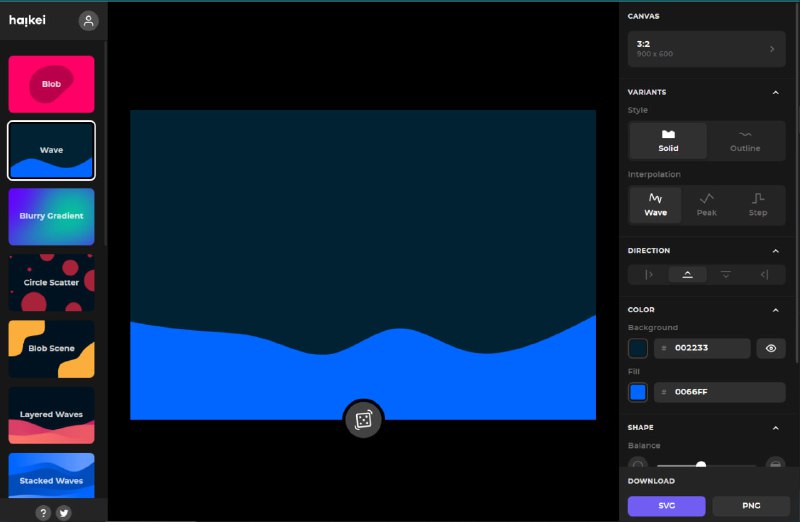Download the image as SVG
800x522 pixels.
click(666, 506)
